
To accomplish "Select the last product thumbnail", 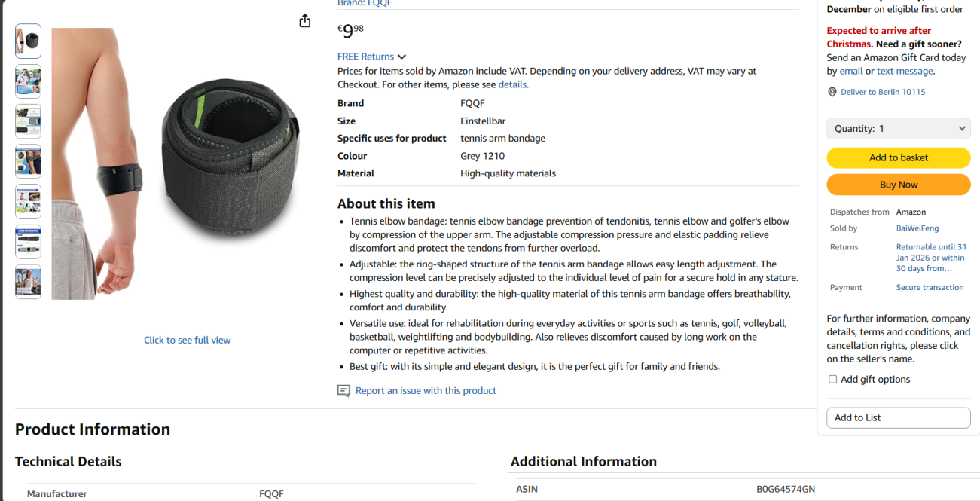I will (x=28, y=282).
